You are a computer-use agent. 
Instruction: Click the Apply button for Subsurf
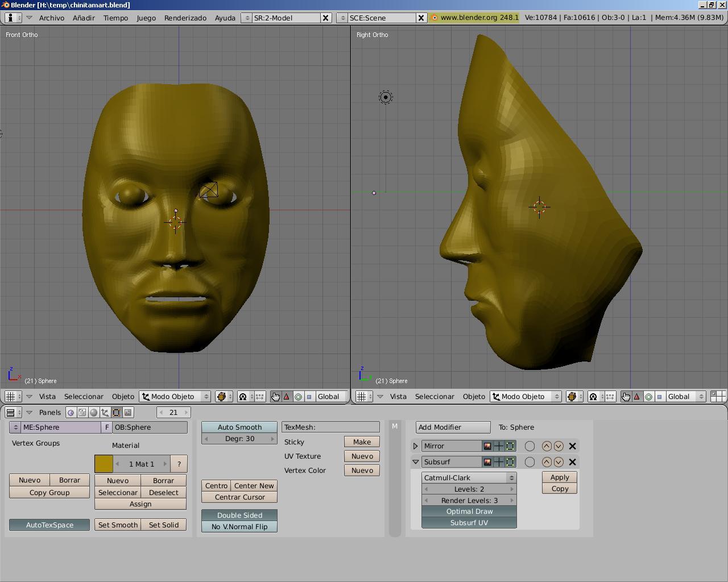559,477
